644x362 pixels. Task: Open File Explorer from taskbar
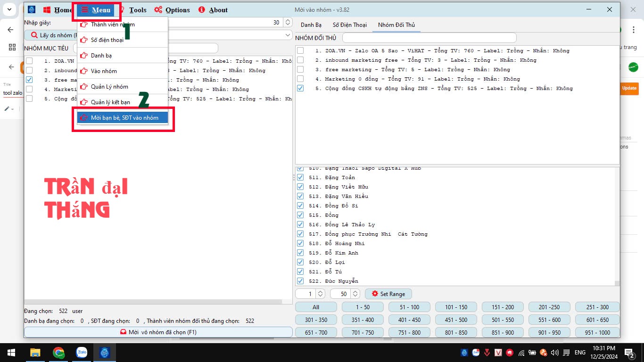pyautogui.click(x=35, y=353)
